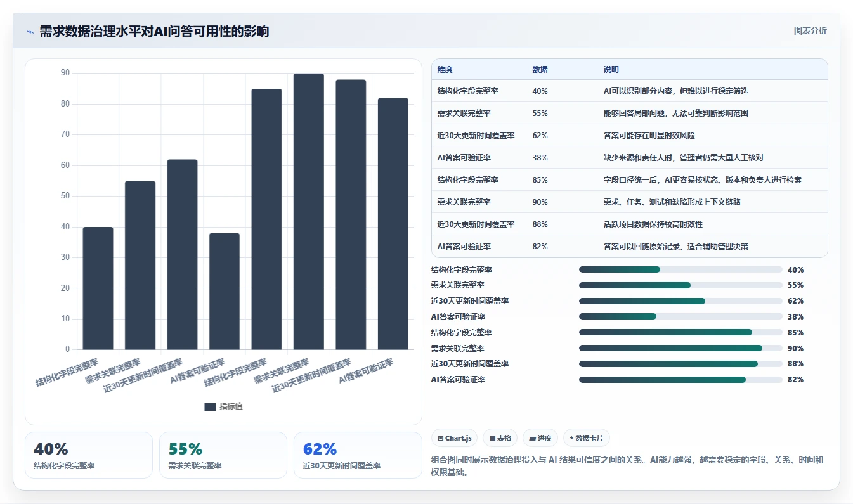The width and height of the screenshot is (853, 504).
Task: Open the 55% 需求关联完整率 data card
Action: (223, 455)
